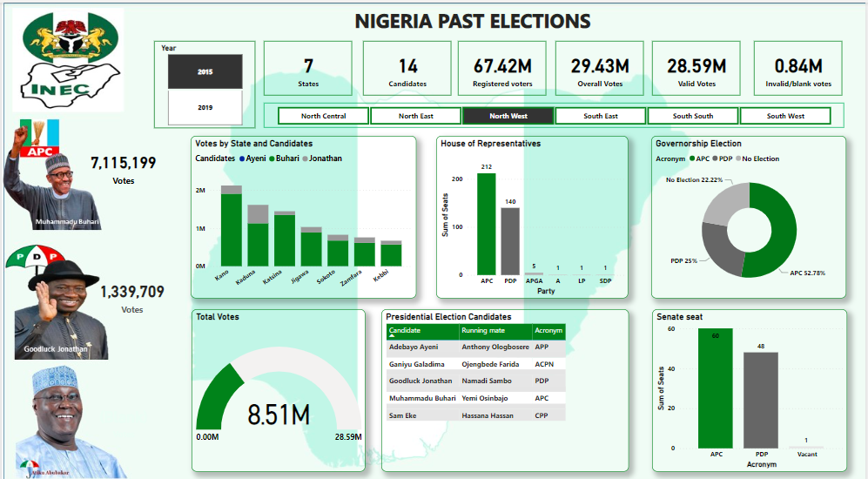868x479 pixels.
Task: Switch to the North Central region
Action: (x=323, y=116)
